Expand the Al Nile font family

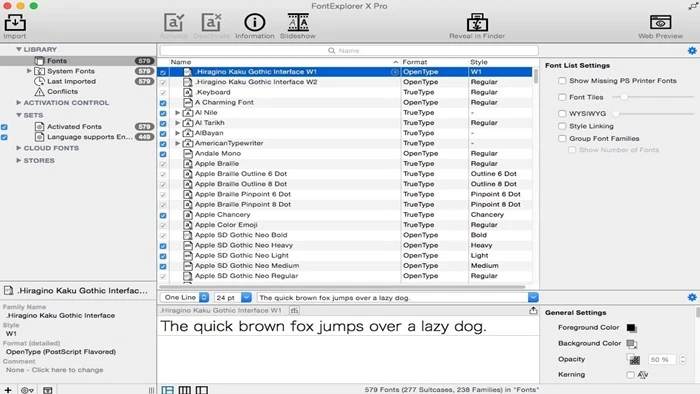(178, 113)
